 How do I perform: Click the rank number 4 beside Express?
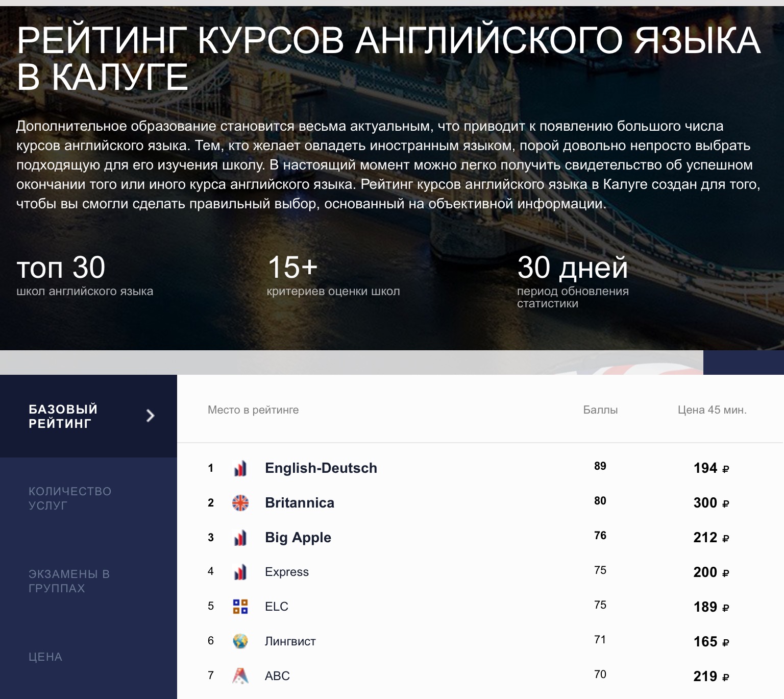pyautogui.click(x=210, y=571)
